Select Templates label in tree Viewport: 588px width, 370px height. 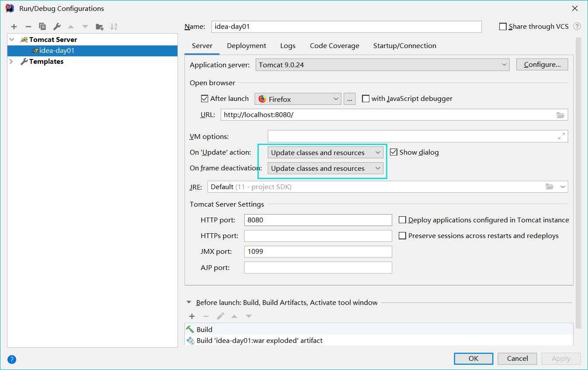coord(46,62)
